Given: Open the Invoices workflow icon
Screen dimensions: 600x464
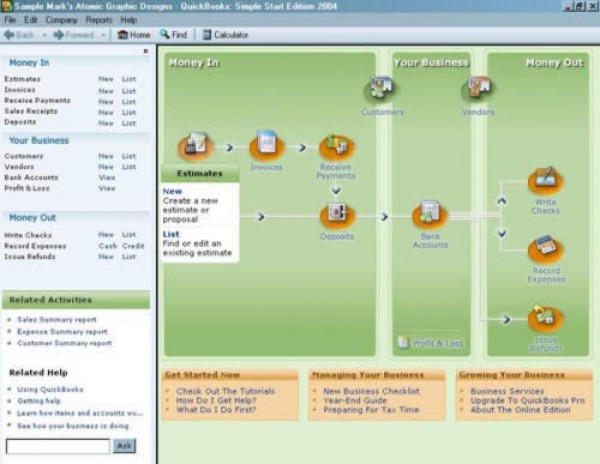Looking at the screenshot, I should point(267,147).
